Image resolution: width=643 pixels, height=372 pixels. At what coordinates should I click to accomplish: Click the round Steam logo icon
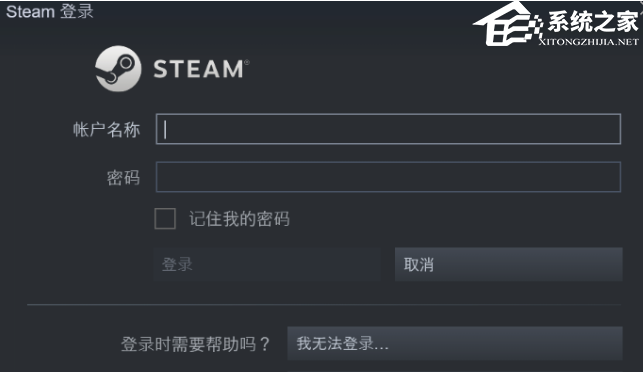(x=118, y=68)
